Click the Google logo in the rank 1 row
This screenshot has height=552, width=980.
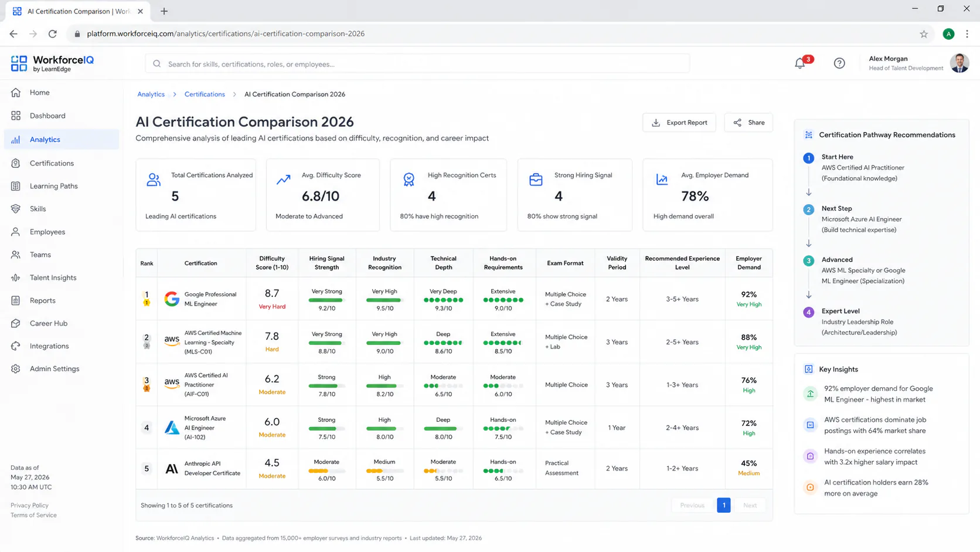[172, 299]
